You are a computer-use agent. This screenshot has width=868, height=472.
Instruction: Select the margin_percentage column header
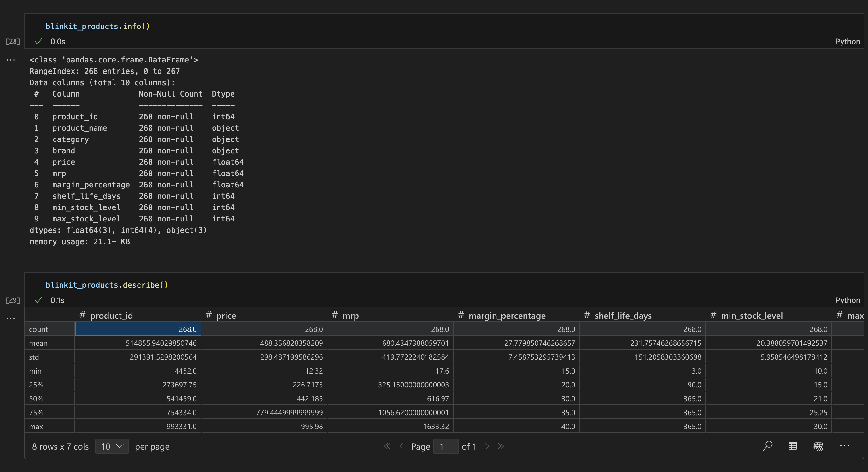(516, 315)
